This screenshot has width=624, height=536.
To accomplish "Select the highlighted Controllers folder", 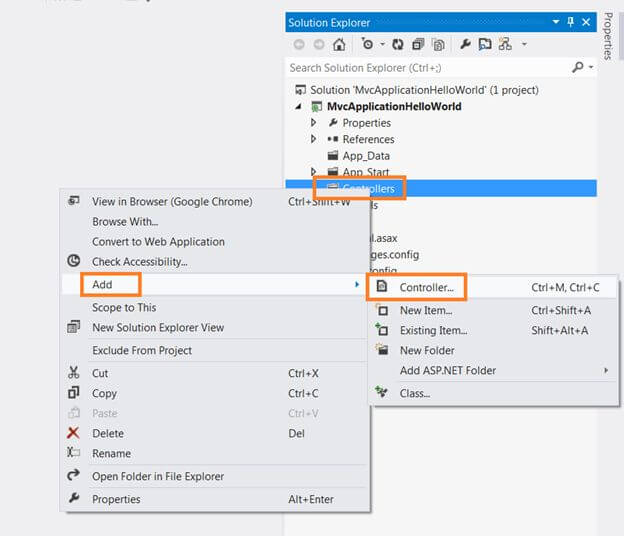I will [441, 188].
